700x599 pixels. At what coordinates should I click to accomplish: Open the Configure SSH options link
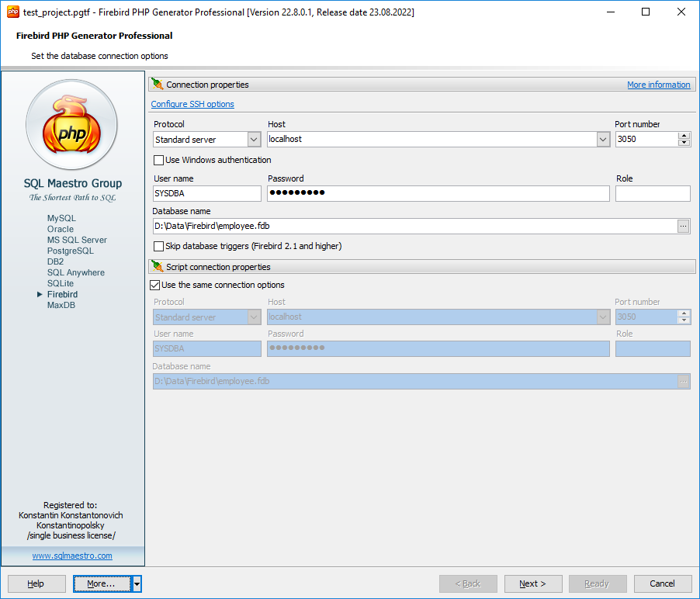[192, 104]
